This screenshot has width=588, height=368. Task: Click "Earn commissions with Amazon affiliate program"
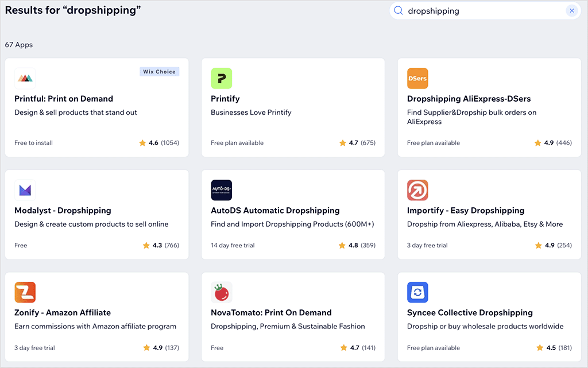point(95,327)
